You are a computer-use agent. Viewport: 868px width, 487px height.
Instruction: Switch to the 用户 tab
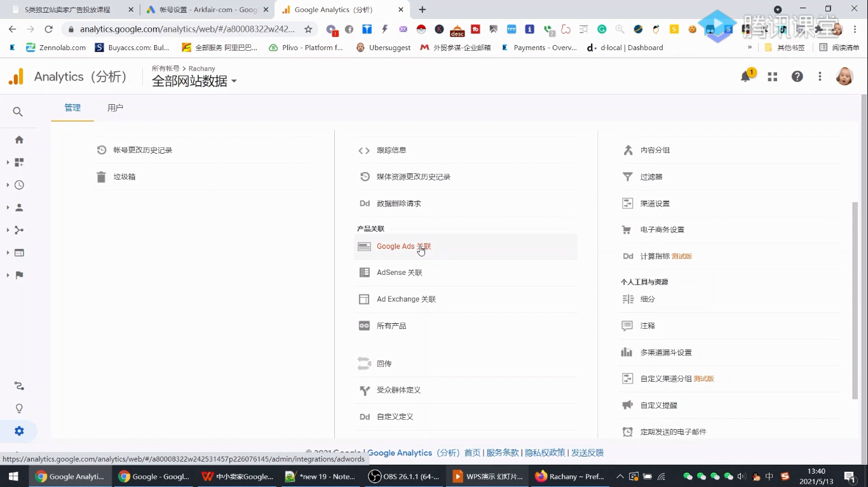coord(115,107)
